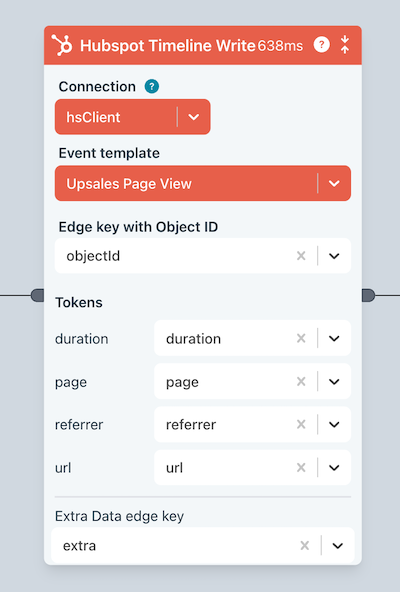This screenshot has height=592, width=400.
Task: Open the Upsales Page View template dropdown
Action: (334, 183)
